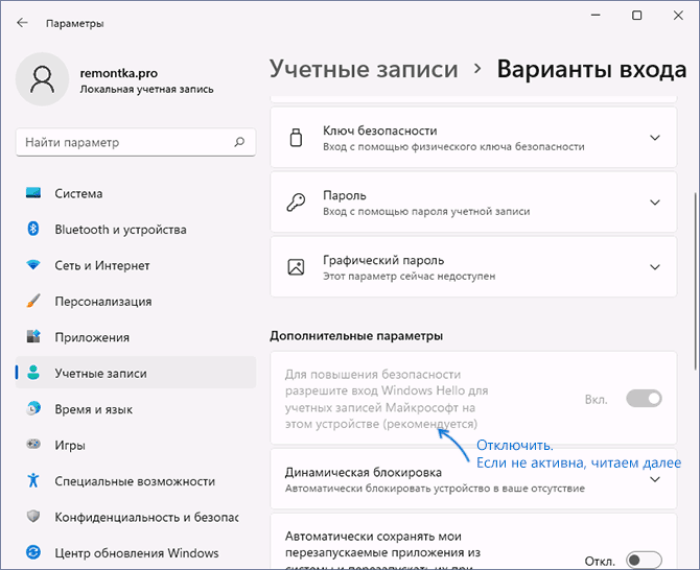
Task: Click the Локальная учетная запись label
Action: pyautogui.click(x=146, y=89)
